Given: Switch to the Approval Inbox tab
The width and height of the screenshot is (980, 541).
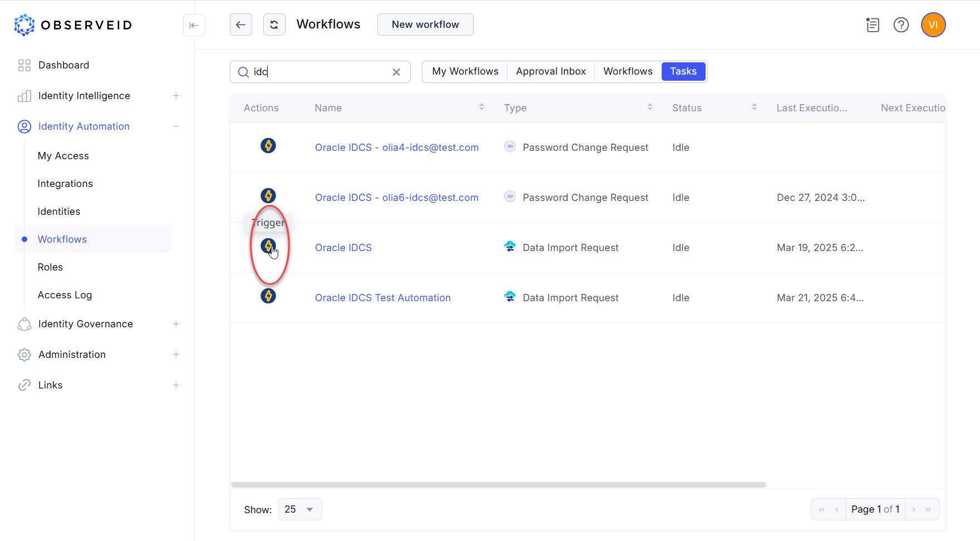Looking at the screenshot, I should (550, 71).
